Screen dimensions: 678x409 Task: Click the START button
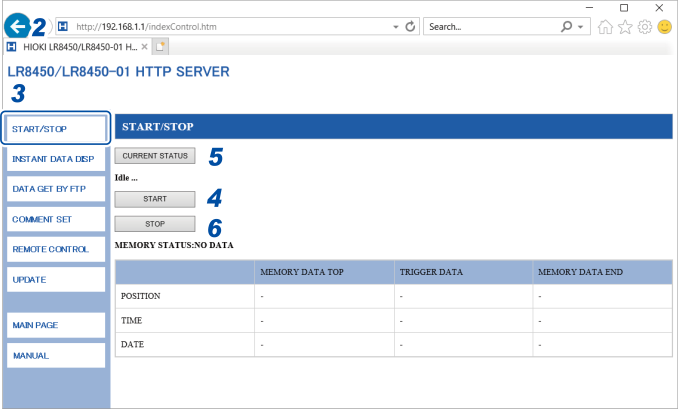click(x=155, y=199)
